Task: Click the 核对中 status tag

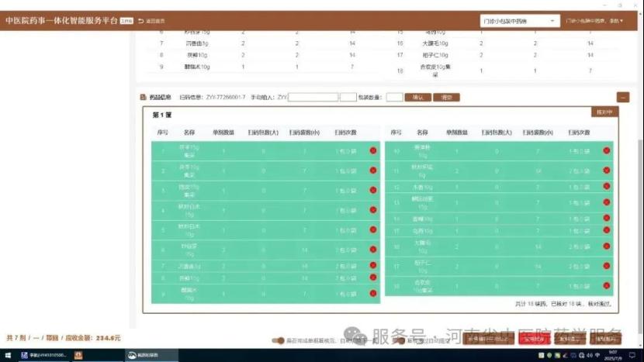Action: 603,112
